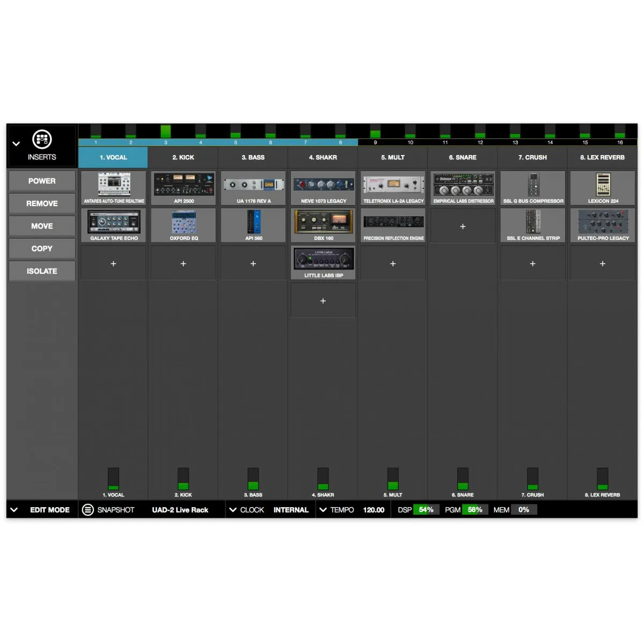Open the Little Labs IBP plugin
644x644 pixels.
tap(323, 262)
